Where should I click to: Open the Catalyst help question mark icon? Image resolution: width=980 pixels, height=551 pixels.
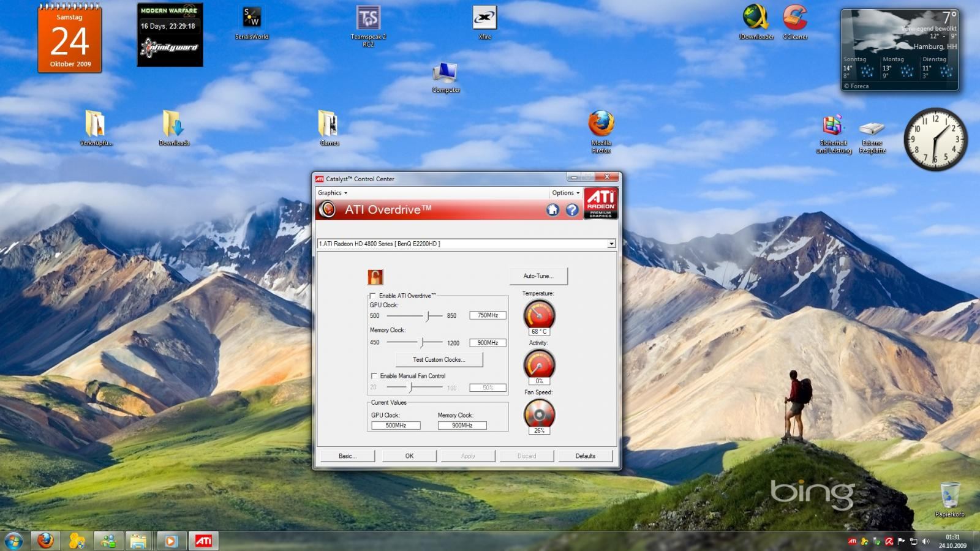[x=572, y=210]
